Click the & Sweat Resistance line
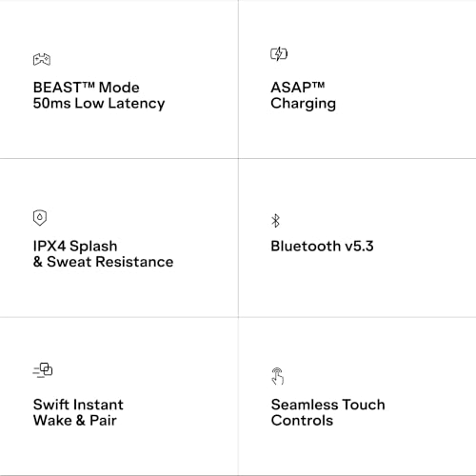This screenshot has width=476, height=476. coord(104,262)
